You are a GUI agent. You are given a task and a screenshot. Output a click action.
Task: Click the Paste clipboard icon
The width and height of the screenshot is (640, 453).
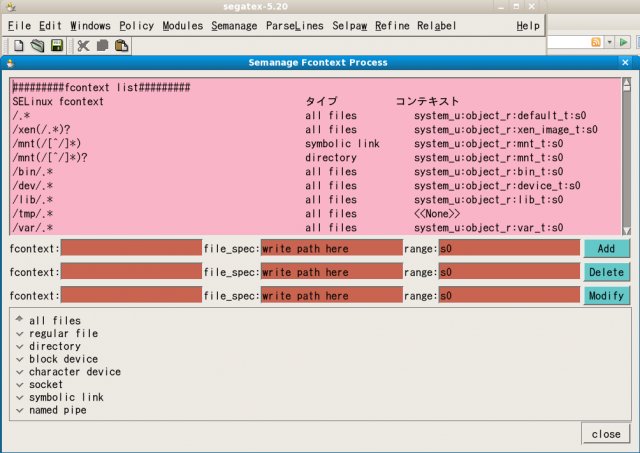click(121, 45)
